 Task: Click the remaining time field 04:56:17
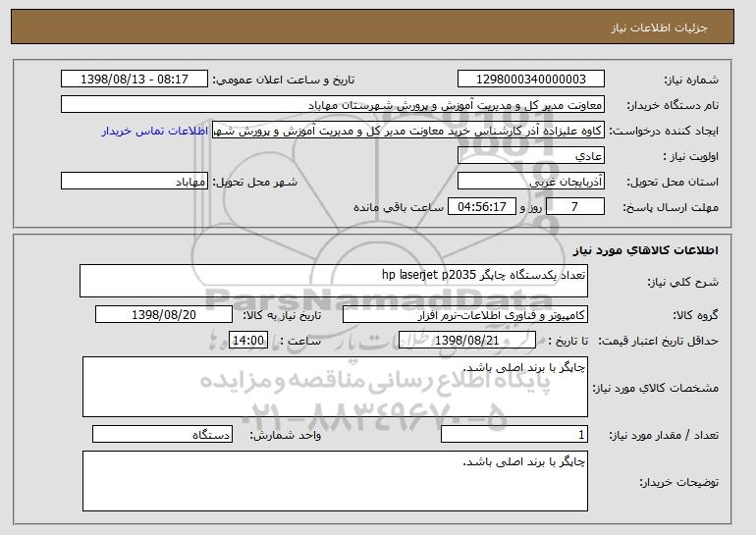point(482,207)
